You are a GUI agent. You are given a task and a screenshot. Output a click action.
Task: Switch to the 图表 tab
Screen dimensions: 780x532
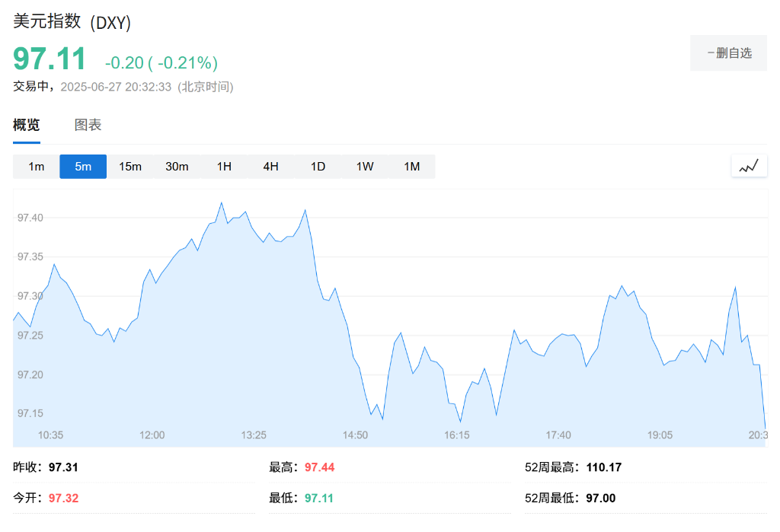point(88,125)
